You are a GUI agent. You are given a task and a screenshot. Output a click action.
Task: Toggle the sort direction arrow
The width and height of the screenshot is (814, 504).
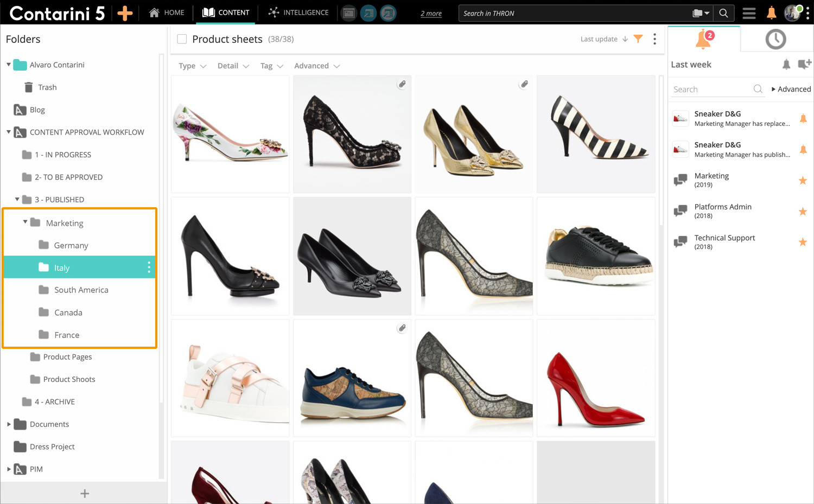point(625,39)
